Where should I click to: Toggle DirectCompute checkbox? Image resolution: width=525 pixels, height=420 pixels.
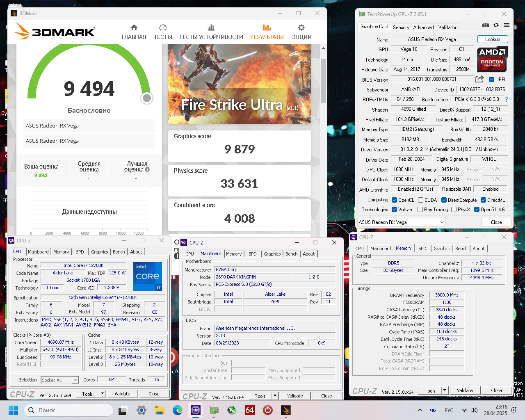click(x=444, y=200)
